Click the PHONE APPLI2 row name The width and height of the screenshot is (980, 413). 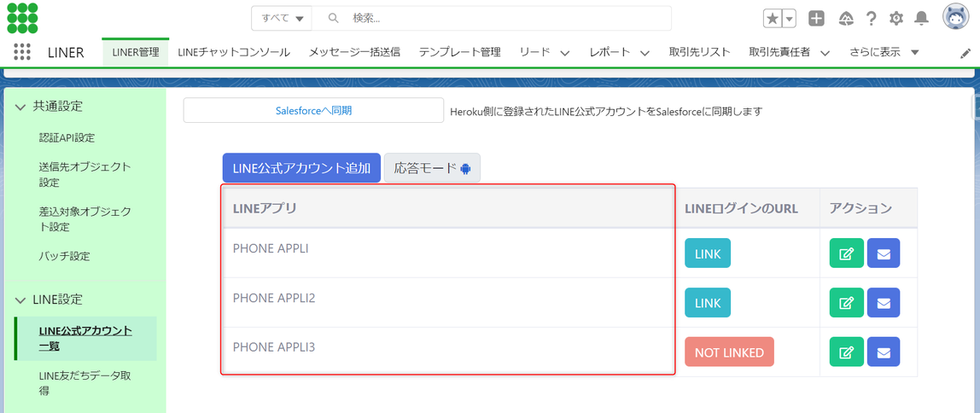[273, 298]
